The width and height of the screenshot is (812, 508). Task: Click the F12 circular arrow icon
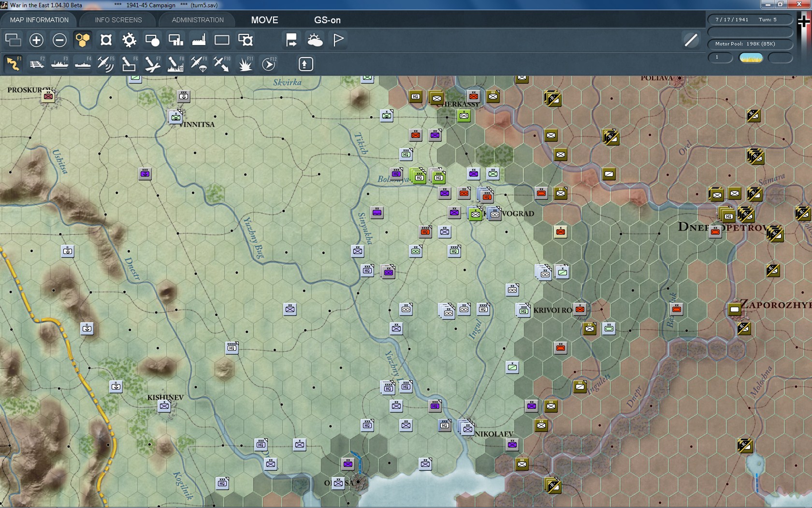[x=269, y=64]
